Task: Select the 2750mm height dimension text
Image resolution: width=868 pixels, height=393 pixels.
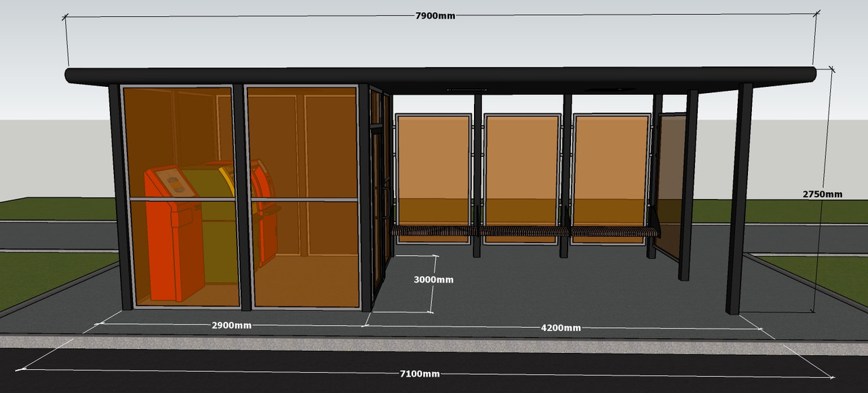Action: 822,194
